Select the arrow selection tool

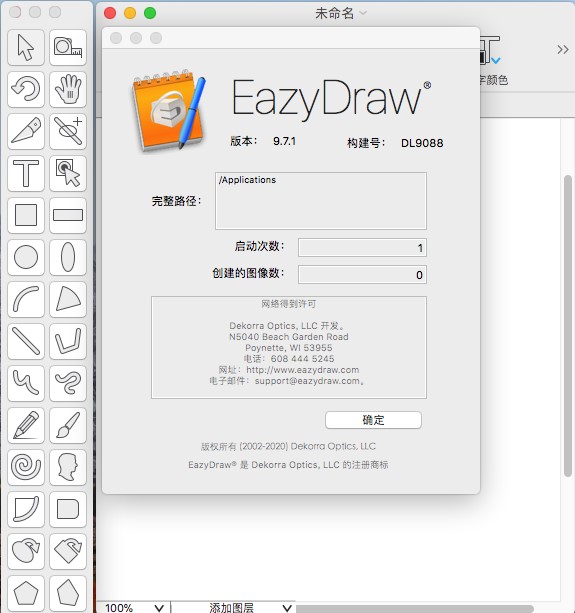(26, 47)
